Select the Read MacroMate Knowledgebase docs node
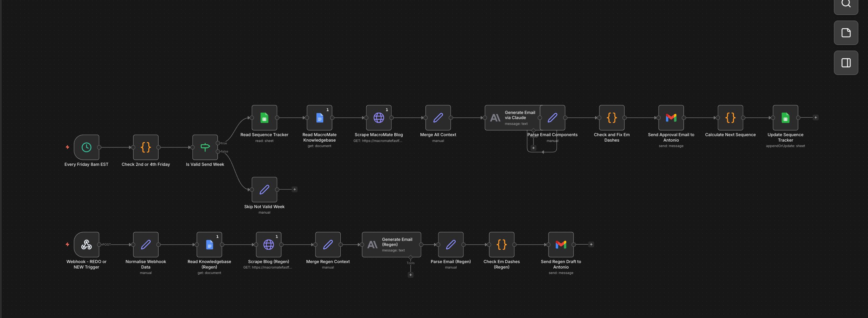The width and height of the screenshot is (868, 318). (x=319, y=118)
